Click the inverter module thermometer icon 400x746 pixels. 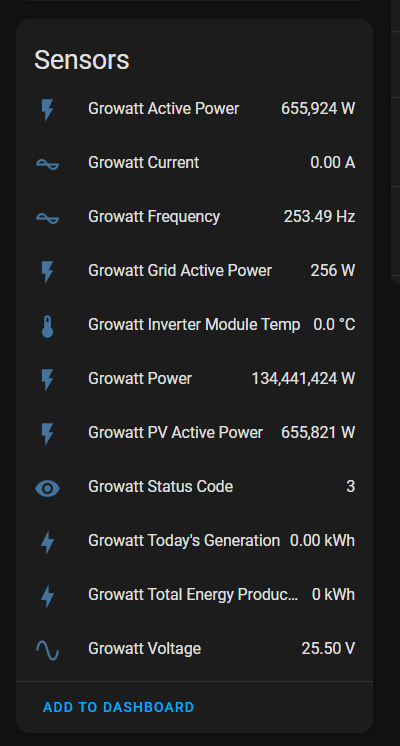tap(48, 326)
